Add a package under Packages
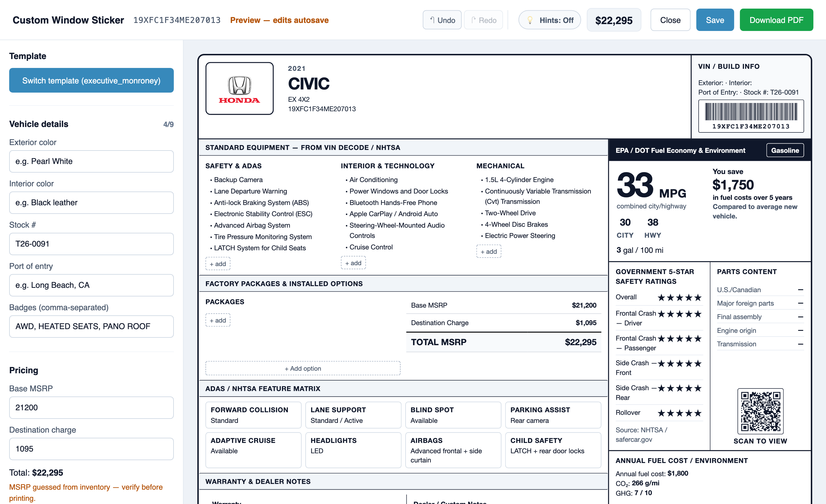Image resolution: width=826 pixels, height=504 pixels. [x=218, y=320]
